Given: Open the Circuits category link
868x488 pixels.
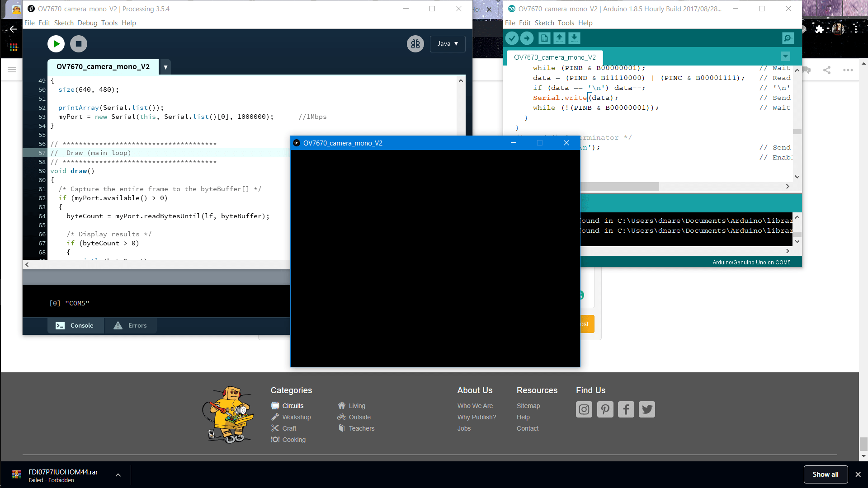Looking at the screenshot, I should [x=292, y=406].
